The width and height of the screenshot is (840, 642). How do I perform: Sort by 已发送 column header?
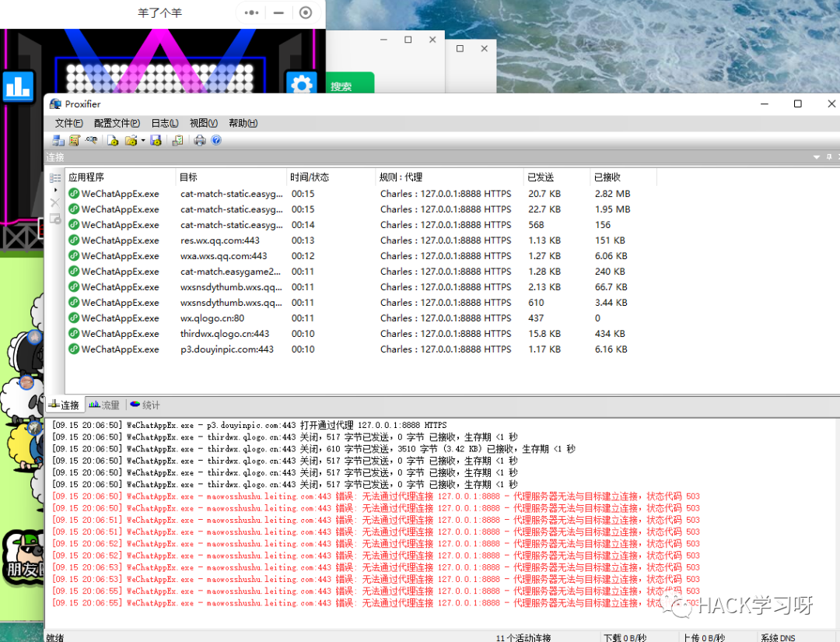click(x=557, y=177)
